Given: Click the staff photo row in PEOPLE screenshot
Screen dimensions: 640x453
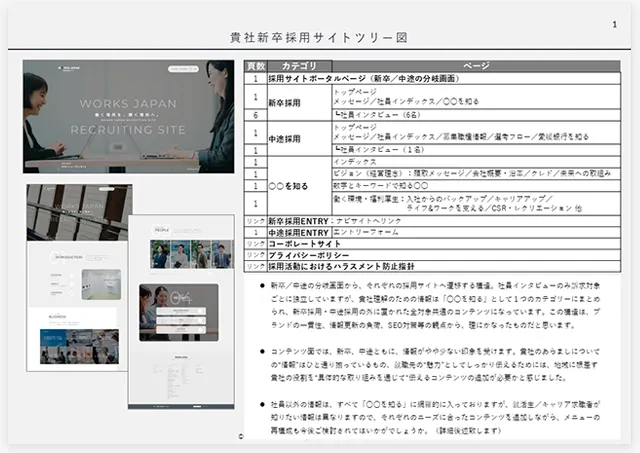Looking at the screenshot, I should [x=192, y=254].
